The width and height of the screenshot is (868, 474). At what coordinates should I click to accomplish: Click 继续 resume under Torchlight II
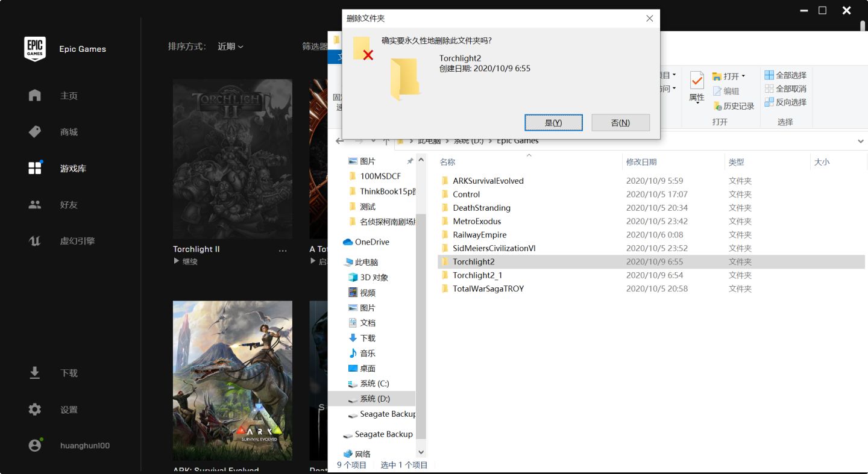(x=185, y=261)
